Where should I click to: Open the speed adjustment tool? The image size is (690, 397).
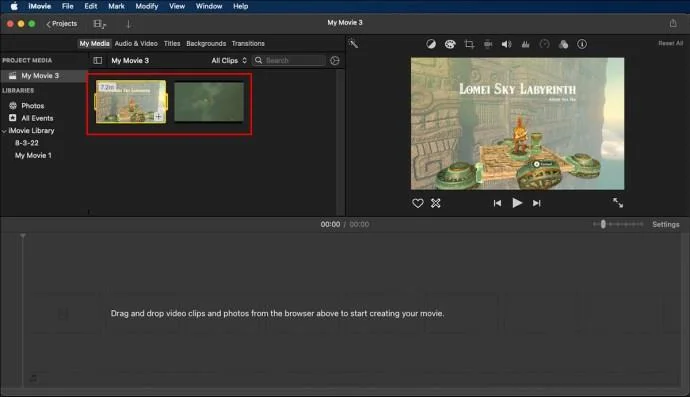pyautogui.click(x=544, y=44)
